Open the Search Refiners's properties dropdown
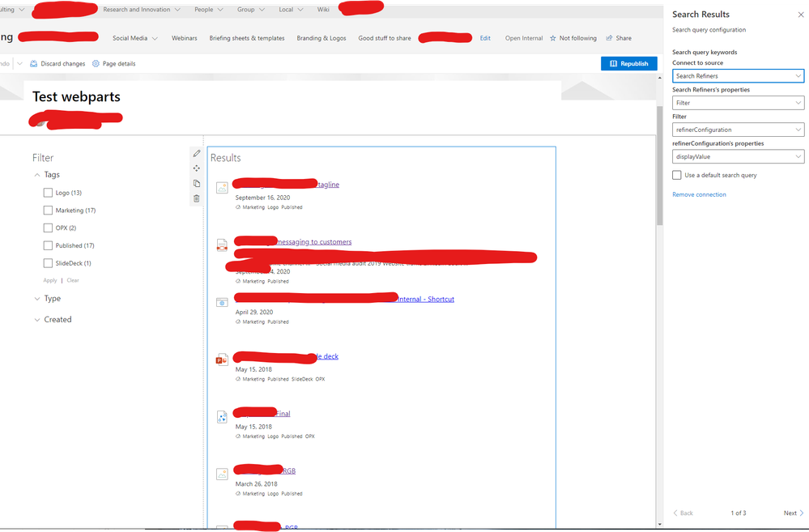809x532 pixels. pyautogui.click(x=737, y=102)
